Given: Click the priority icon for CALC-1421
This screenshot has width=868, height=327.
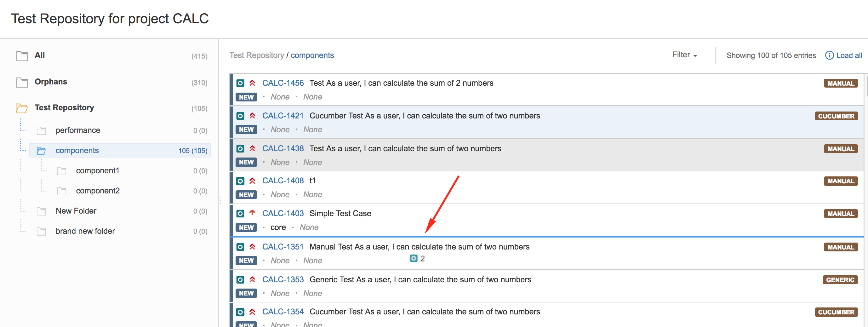Looking at the screenshot, I should coord(252,116).
